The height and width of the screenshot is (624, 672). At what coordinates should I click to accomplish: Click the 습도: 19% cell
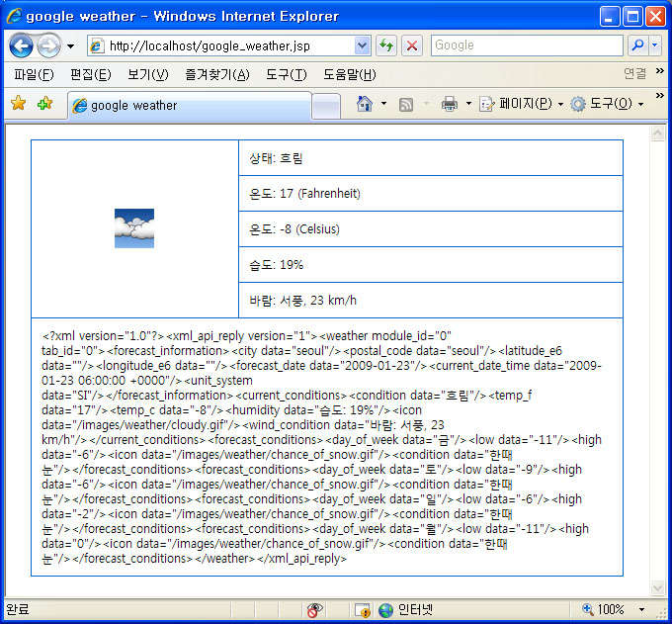click(x=431, y=265)
